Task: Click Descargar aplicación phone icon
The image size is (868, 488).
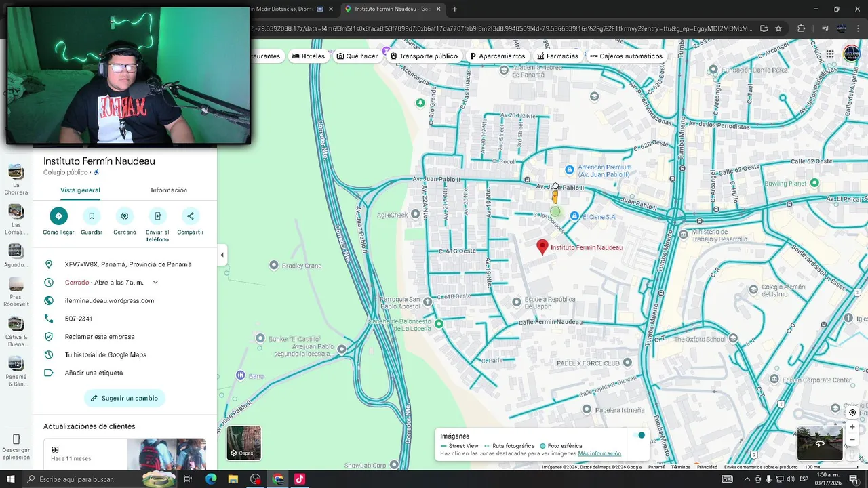Action: [16, 439]
